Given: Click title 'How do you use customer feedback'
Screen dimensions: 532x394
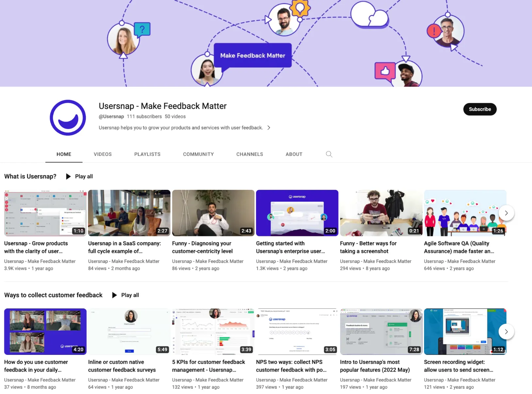Looking at the screenshot, I should (36, 366).
